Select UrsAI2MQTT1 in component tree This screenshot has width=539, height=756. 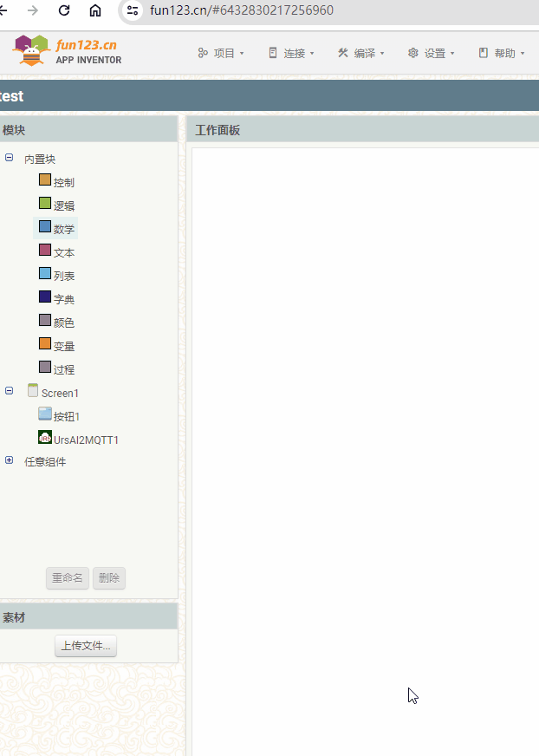86,440
